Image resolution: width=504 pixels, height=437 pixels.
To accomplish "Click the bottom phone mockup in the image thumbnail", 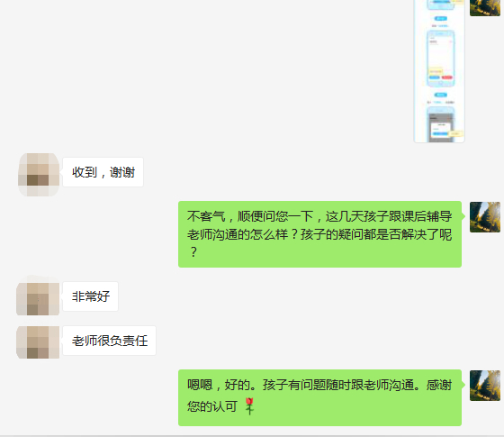I will [x=440, y=125].
